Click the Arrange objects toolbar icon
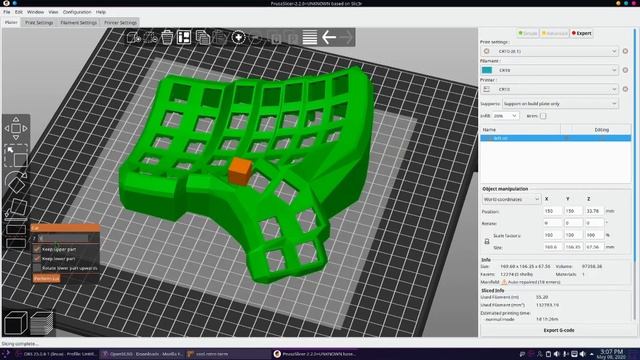 [x=184, y=38]
